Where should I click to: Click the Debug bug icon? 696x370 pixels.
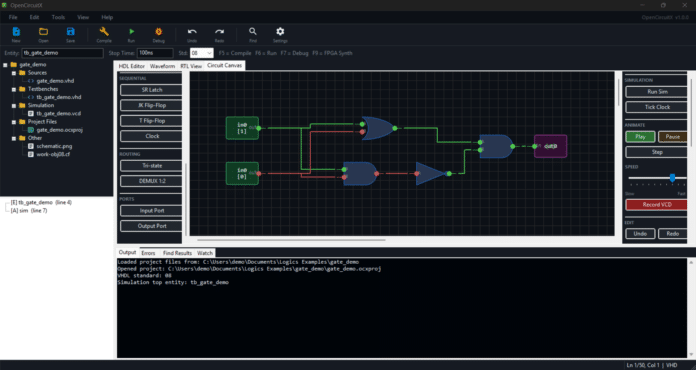pyautogui.click(x=158, y=31)
